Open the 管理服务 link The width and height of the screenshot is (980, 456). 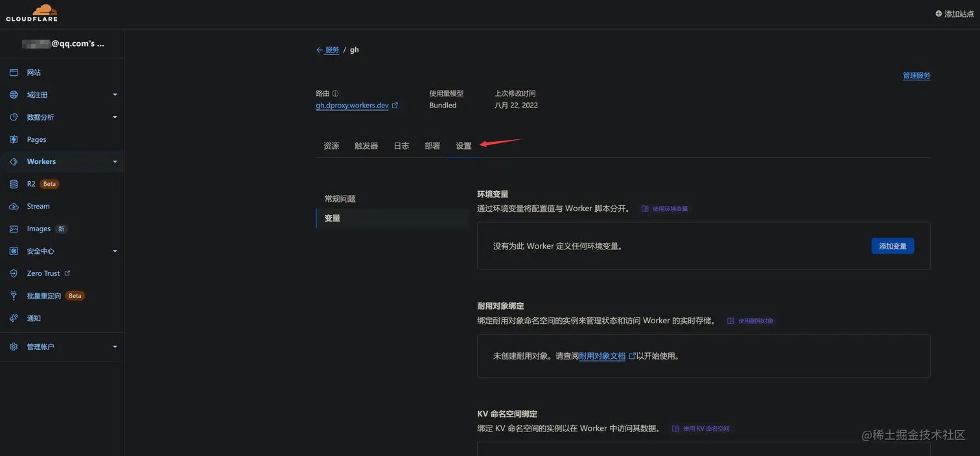click(x=916, y=76)
